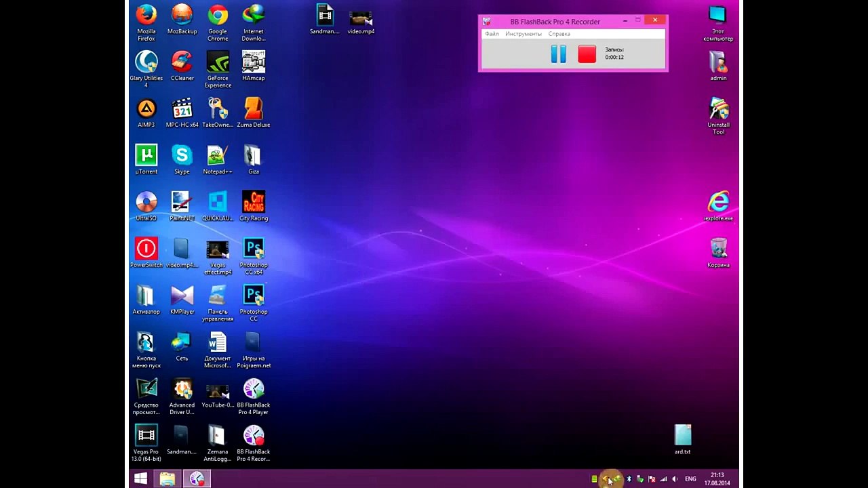Select the µTorrent desktop icon
The width and height of the screenshot is (868, 488).
[x=146, y=159]
